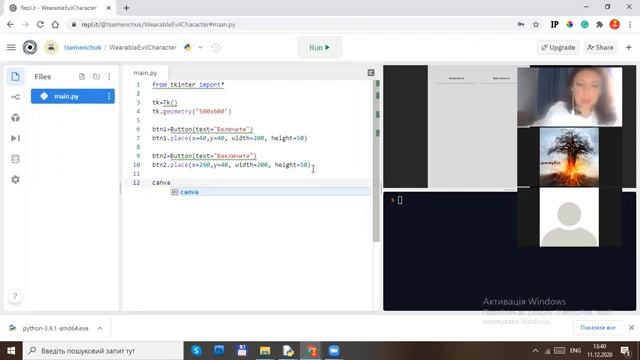640x360 pixels.
Task: Open the Settings gear in sidebar
Action: tap(15, 180)
